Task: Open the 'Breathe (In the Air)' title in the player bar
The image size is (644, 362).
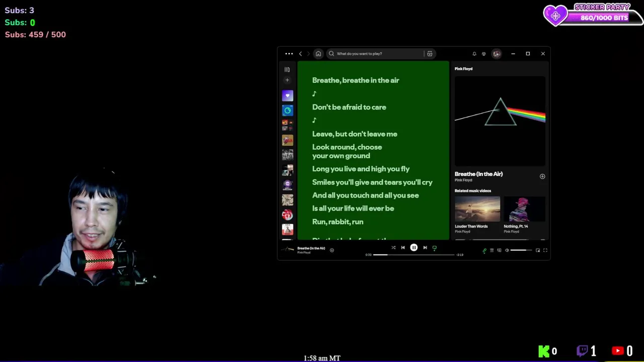Action: [x=311, y=248]
